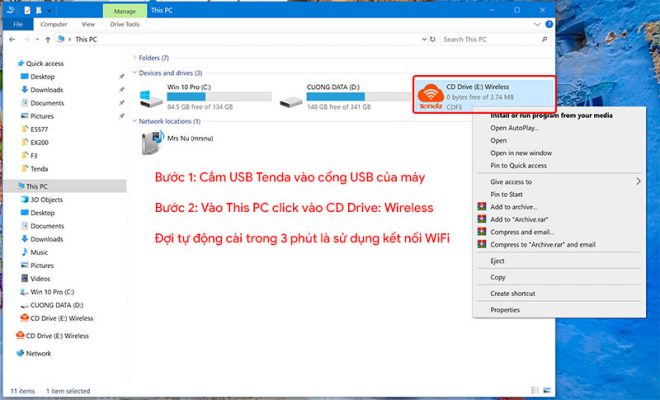
Task: Switch to the View ribbon tab
Action: [x=88, y=23]
